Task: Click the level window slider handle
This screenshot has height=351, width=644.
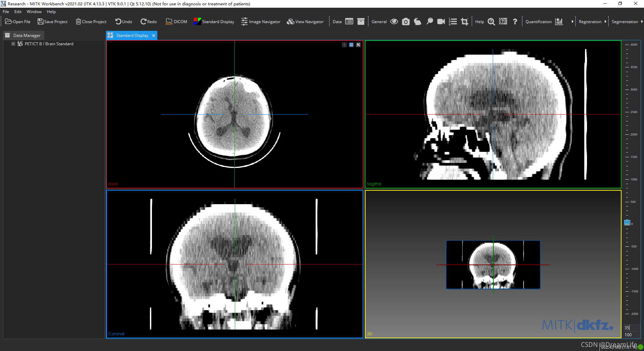Action: [627, 223]
